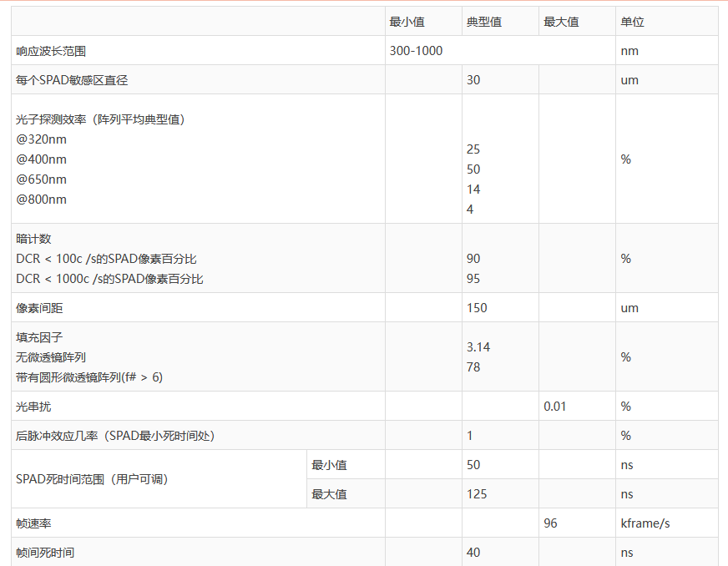Click the DCR < 1000c /s percentage line
The width and height of the screenshot is (728, 566).
[x=109, y=279]
